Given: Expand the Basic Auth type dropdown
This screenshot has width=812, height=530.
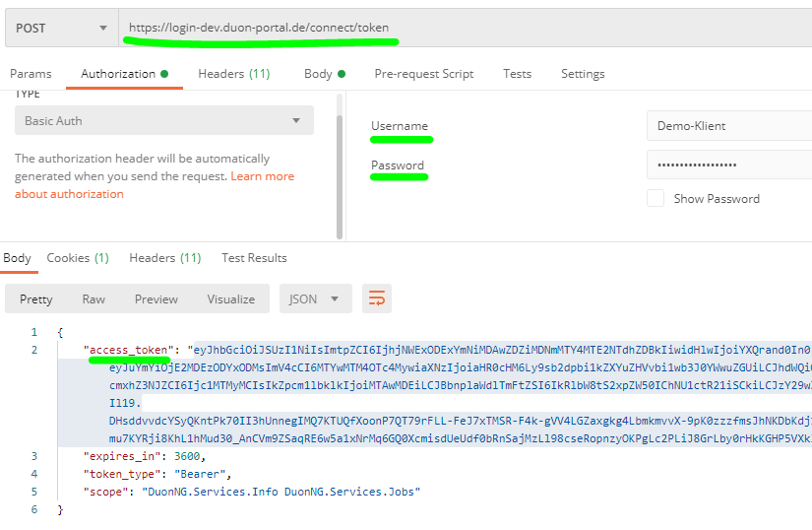Looking at the screenshot, I should pos(163,120).
